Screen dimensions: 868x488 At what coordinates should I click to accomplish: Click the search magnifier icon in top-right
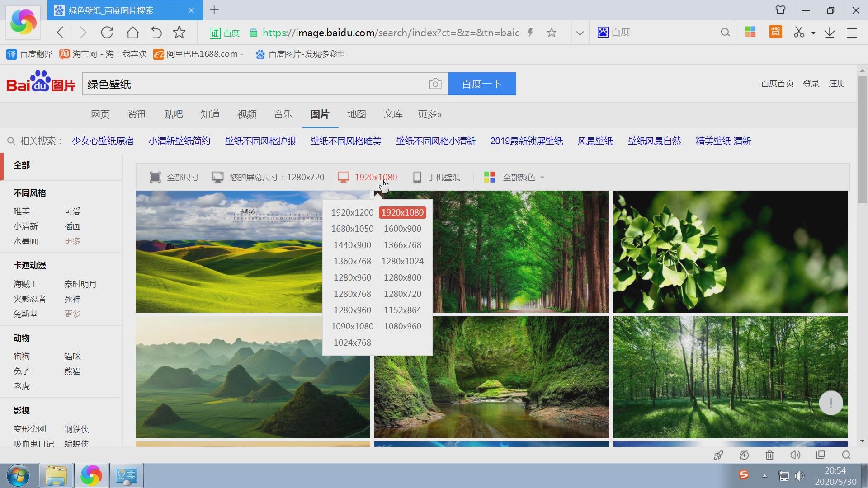725,32
